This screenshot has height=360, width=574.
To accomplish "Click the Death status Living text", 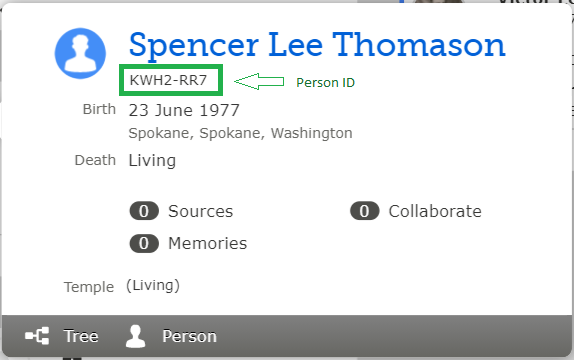I will 152,161.
